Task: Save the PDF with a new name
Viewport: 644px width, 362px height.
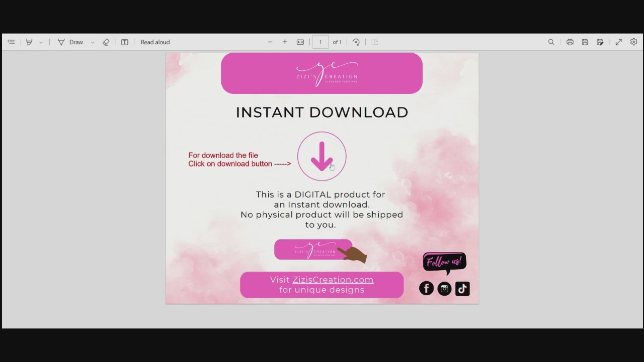Action: 600,42
